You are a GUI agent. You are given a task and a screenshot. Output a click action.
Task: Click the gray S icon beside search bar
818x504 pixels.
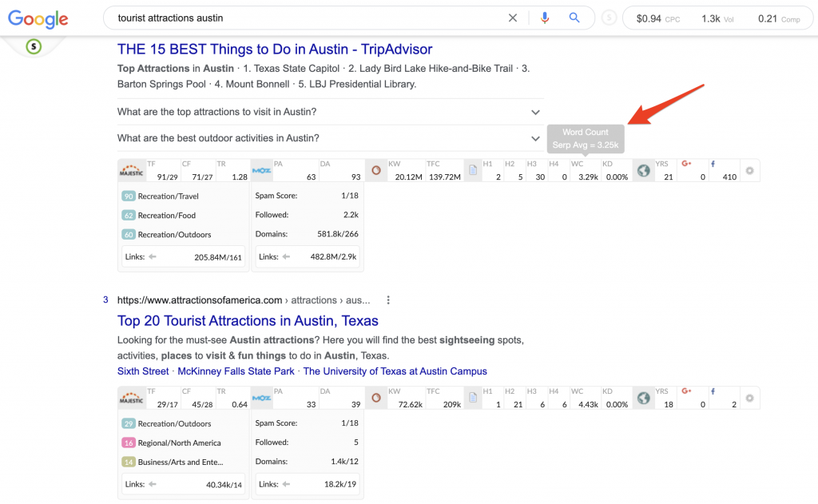609,18
